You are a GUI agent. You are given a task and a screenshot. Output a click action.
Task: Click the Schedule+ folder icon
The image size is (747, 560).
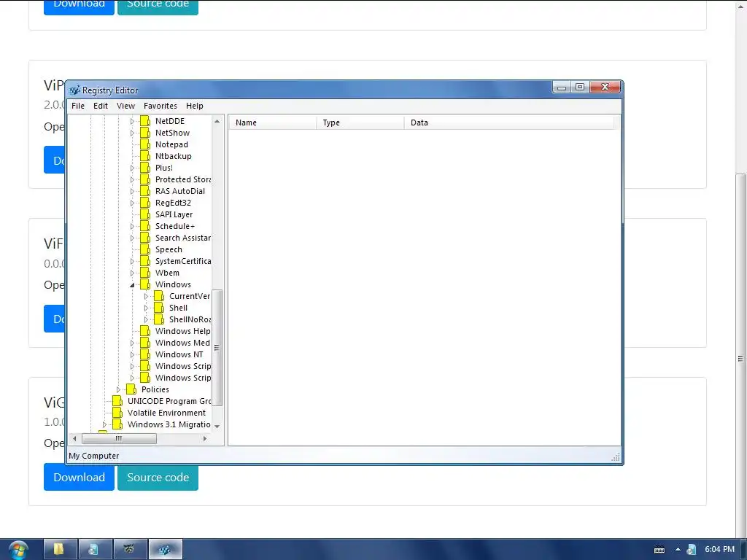145,226
